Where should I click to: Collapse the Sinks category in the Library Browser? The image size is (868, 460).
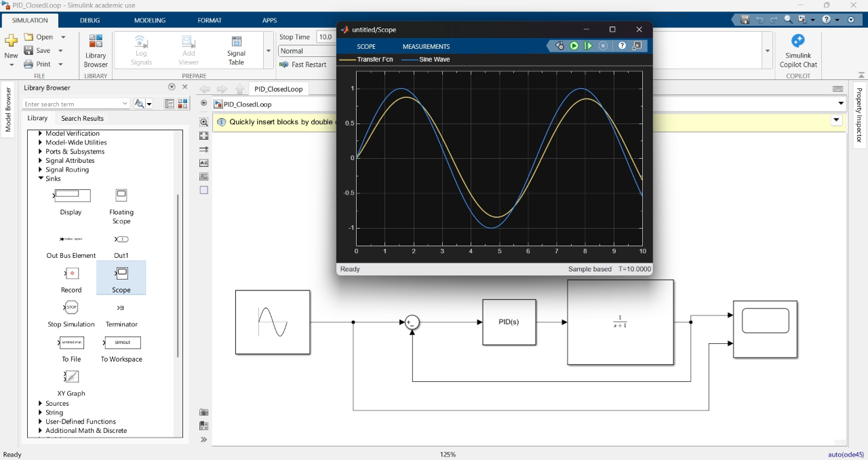point(41,178)
